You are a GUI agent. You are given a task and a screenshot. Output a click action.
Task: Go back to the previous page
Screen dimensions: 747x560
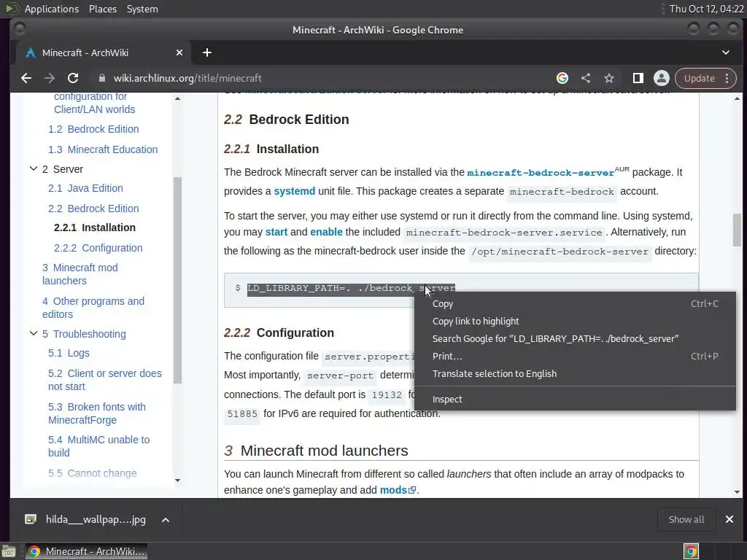[26, 78]
